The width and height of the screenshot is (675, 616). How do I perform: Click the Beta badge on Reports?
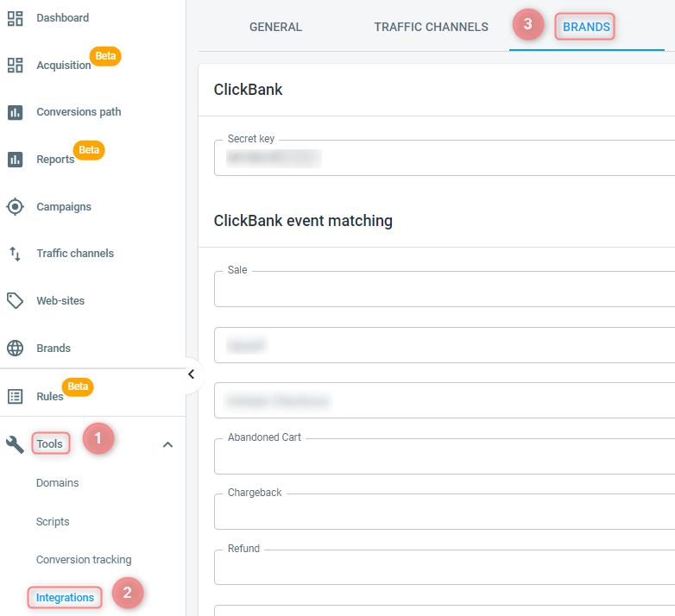coord(89,150)
